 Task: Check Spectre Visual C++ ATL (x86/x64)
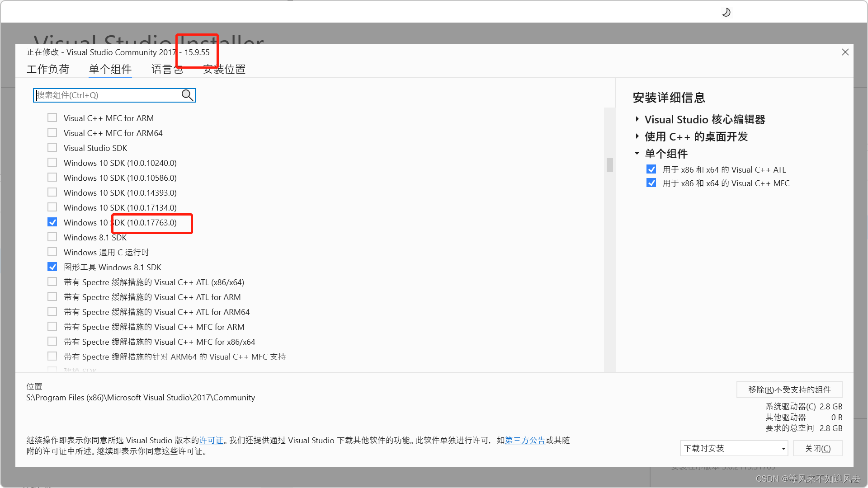click(x=52, y=282)
